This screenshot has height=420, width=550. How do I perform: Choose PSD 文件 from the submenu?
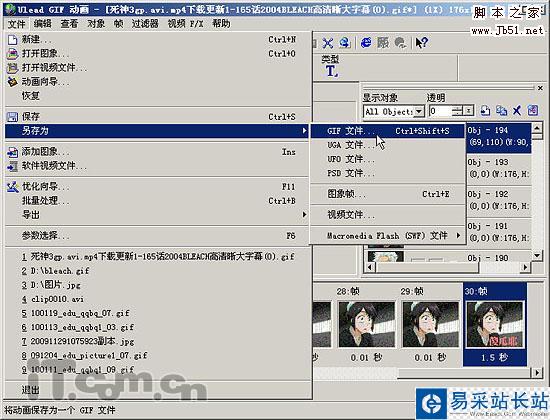[388, 173]
